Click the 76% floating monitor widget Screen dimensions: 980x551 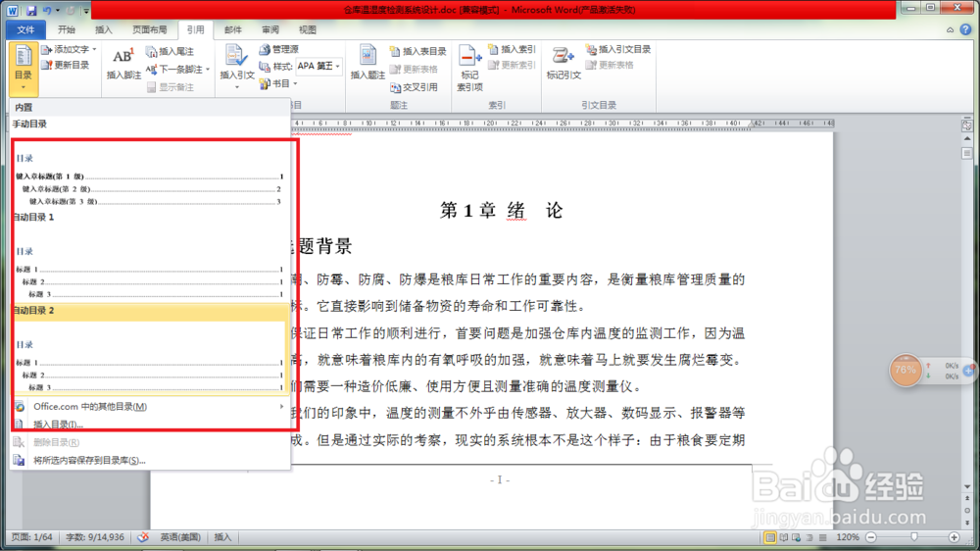905,370
